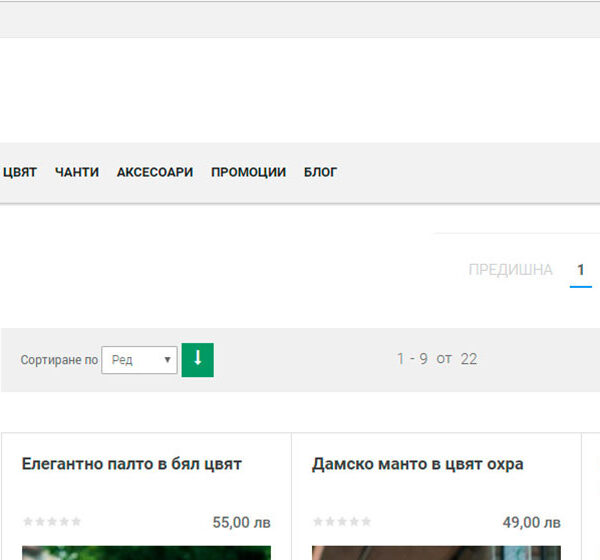The height and width of the screenshot is (560, 600).
Task: Open product Дамско манто в цвят охра
Action: pyautogui.click(x=417, y=464)
